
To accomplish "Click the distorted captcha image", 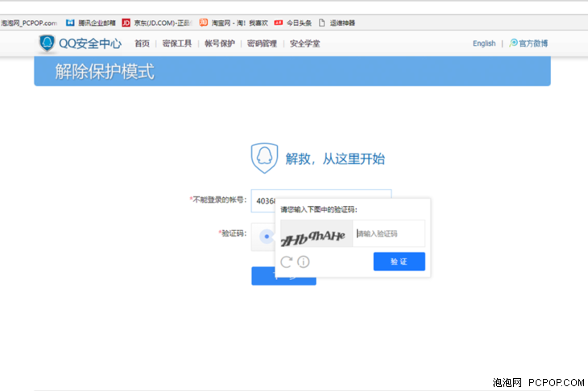I will click(316, 234).
